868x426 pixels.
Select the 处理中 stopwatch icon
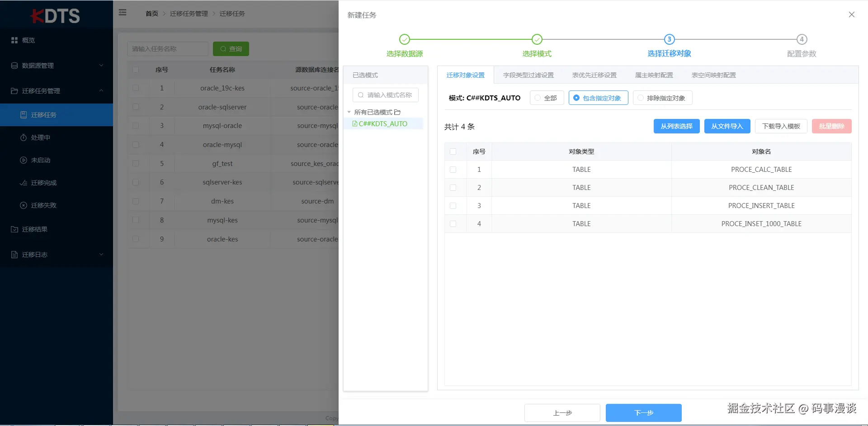tap(24, 137)
